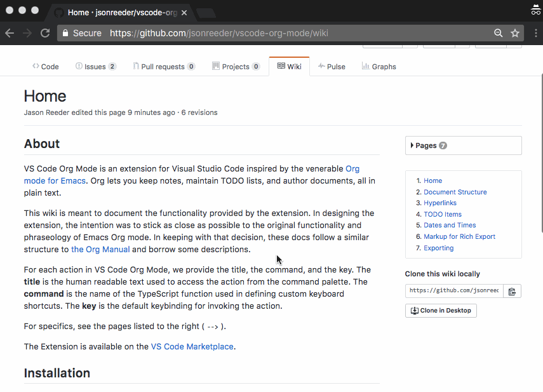Switch to the Code tab

point(45,67)
